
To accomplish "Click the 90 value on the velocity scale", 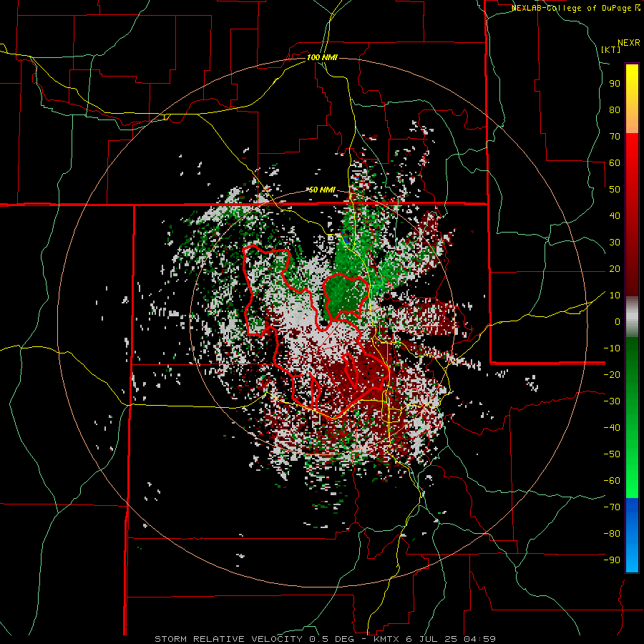I will (615, 84).
